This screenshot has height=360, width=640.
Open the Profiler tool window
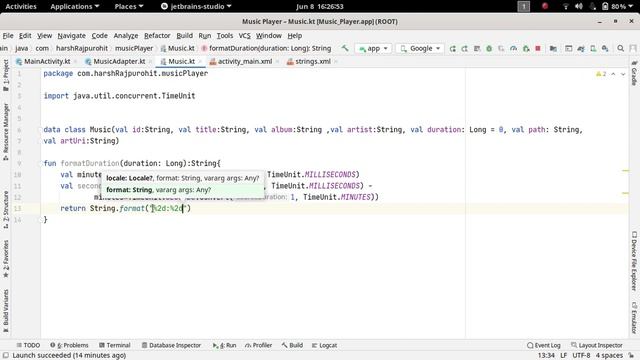pos(258,345)
